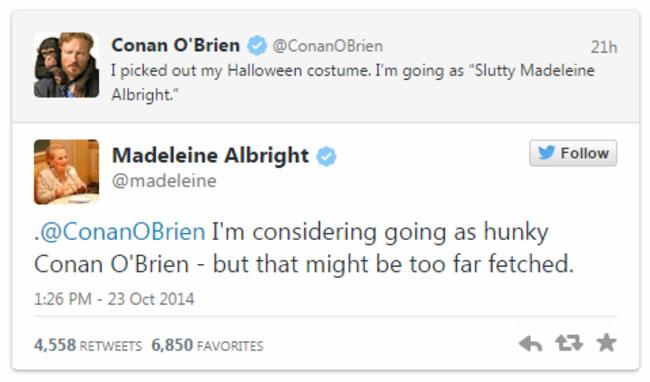Click the reply arrow icon
Viewport: 650px width, 382px height.
(x=530, y=343)
